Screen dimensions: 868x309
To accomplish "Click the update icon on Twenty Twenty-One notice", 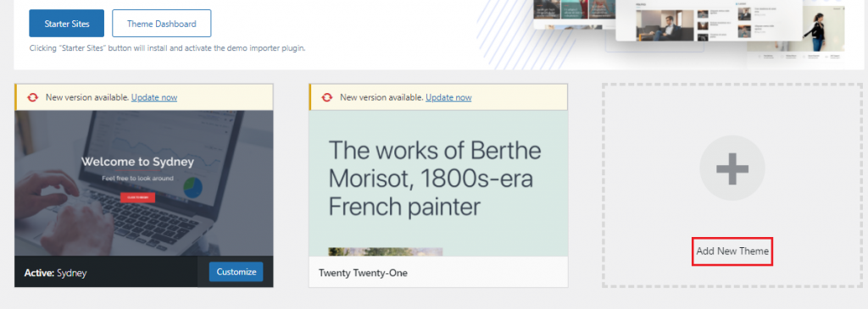I will (327, 97).
